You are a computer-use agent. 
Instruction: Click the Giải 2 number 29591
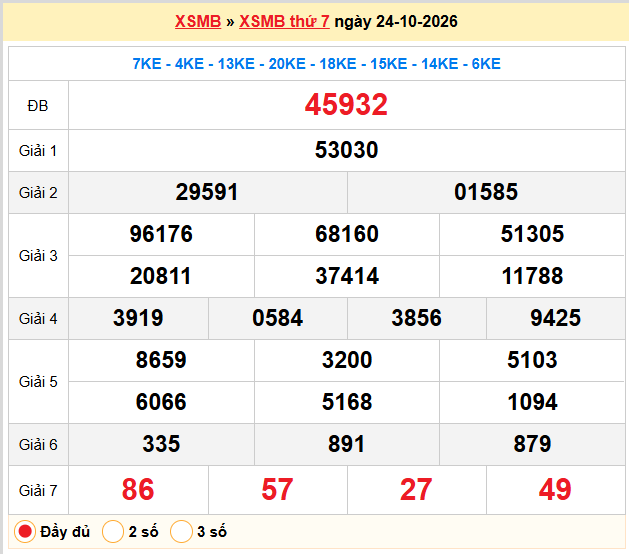207,192
